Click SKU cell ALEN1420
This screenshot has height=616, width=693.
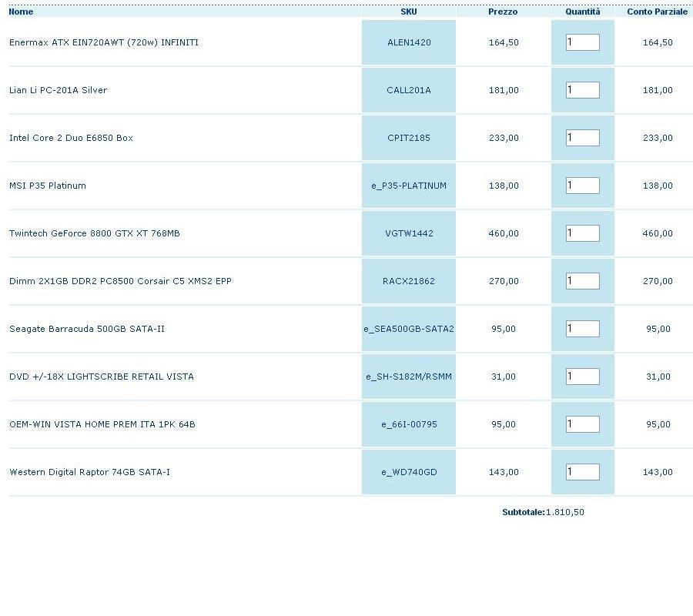click(x=409, y=42)
